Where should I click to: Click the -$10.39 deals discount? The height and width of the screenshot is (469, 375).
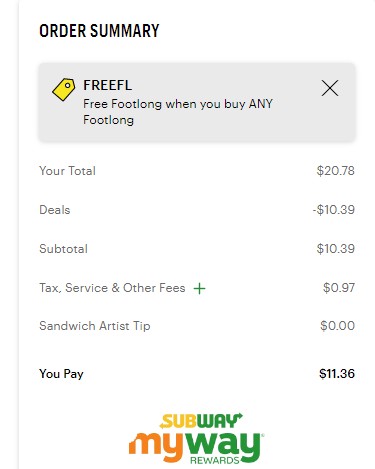pyautogui.click(x=333, y=210)
